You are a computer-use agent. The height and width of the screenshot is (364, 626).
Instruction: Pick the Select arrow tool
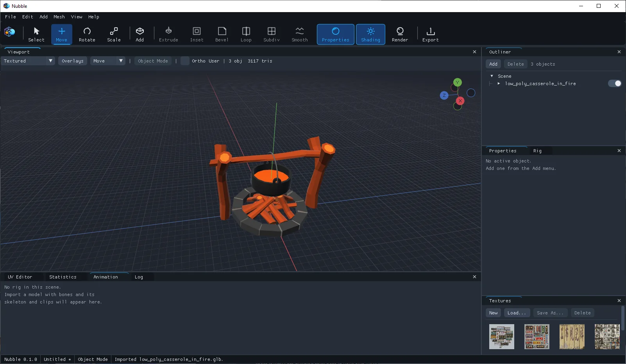(36, 34)
